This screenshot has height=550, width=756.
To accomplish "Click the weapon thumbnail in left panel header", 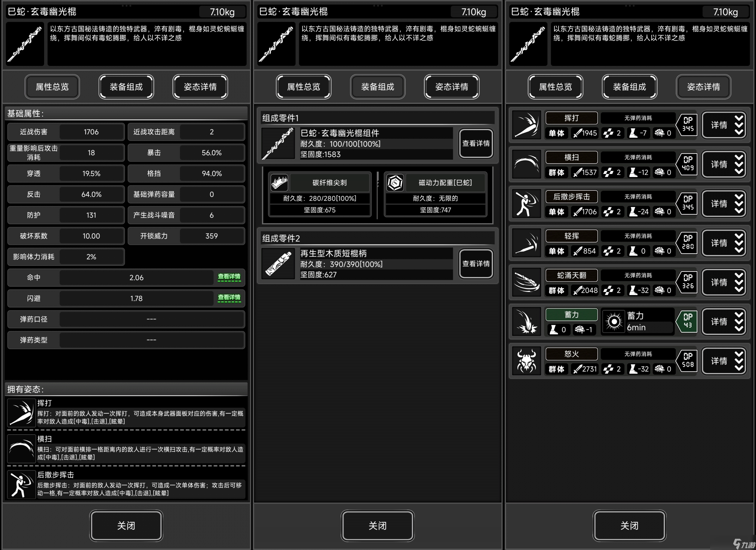I will [25, 44].
